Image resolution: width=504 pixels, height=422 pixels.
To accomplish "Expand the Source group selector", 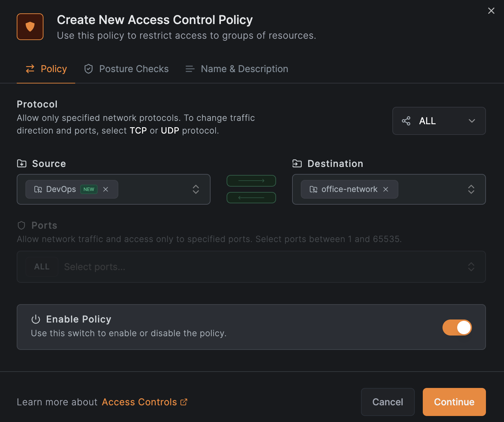I will pyautogui.click(x=196, y=189).
